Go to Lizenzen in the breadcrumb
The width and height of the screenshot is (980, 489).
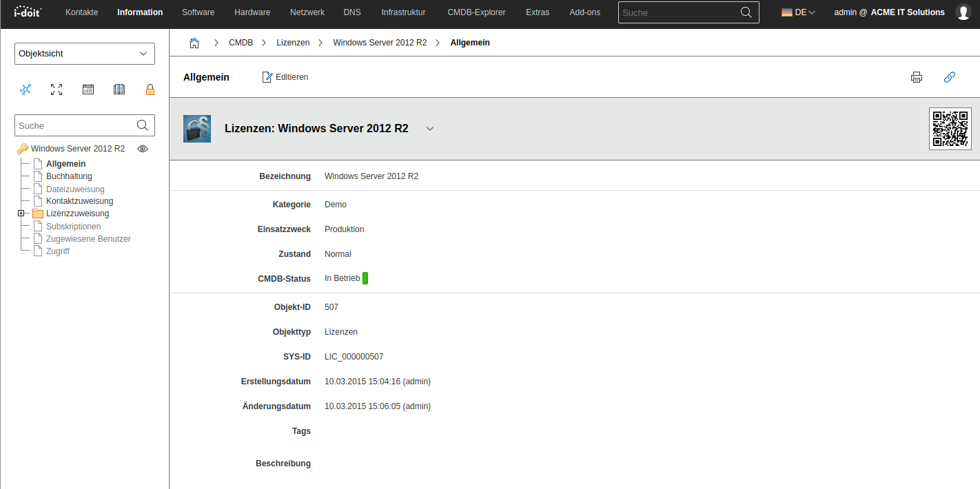pos(293,43)
